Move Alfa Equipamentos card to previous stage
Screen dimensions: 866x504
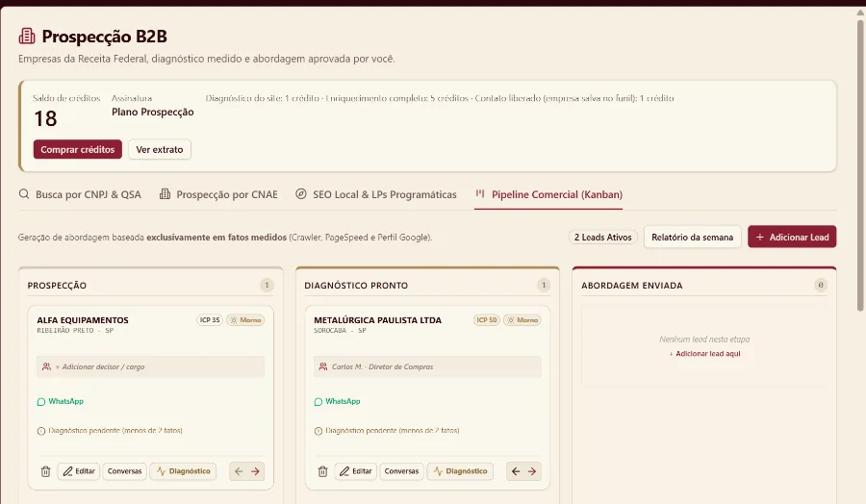[x=239, y=471]
